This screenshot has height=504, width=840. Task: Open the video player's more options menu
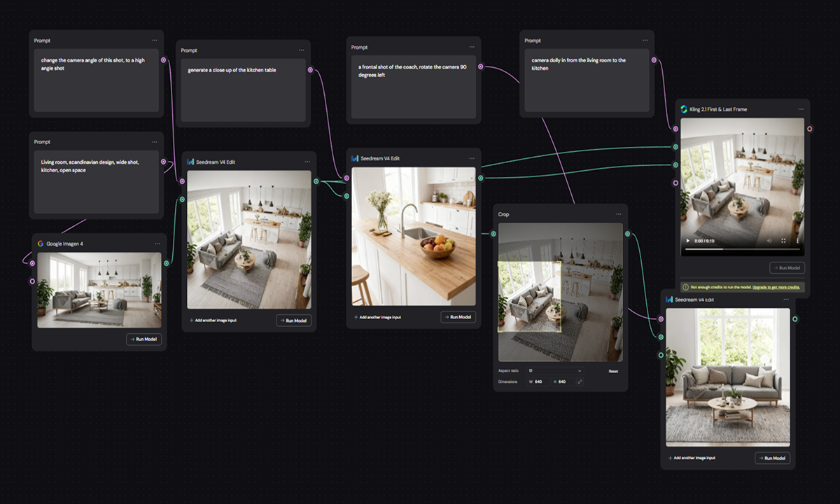[797, 241]
